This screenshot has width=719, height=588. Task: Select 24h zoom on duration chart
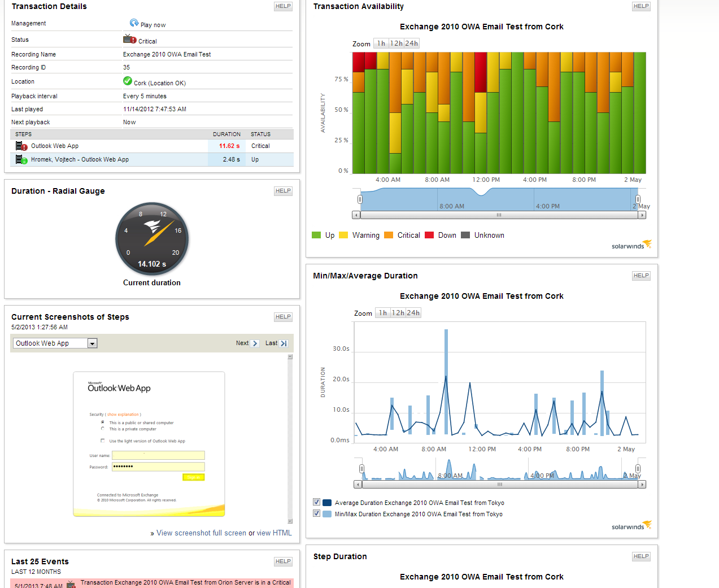click(413, 313)
